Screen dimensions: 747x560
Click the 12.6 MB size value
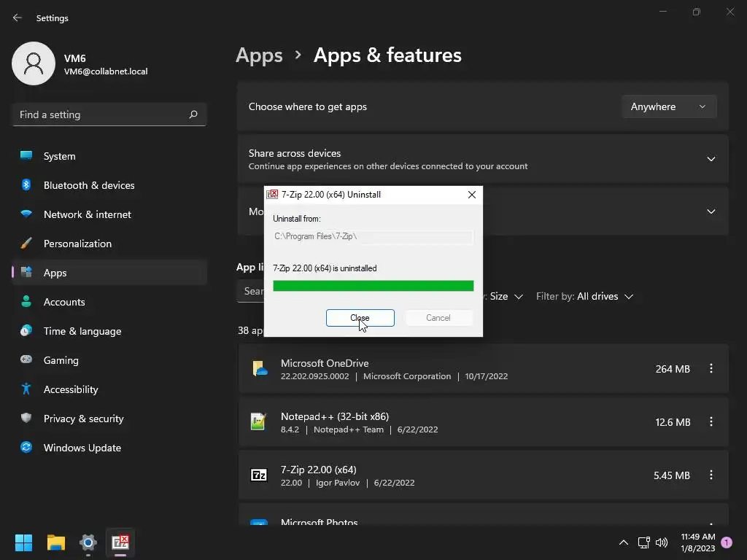[x=672, y=422]
